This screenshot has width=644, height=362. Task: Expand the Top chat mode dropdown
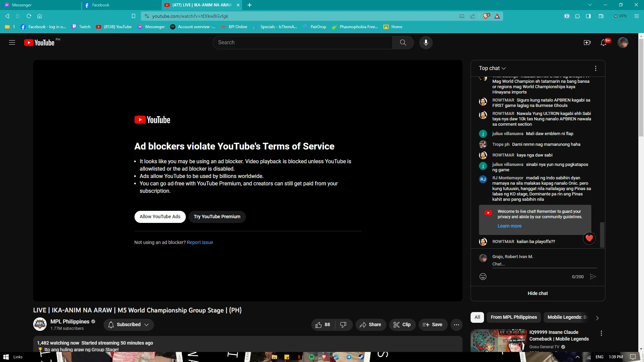[492, 68]
